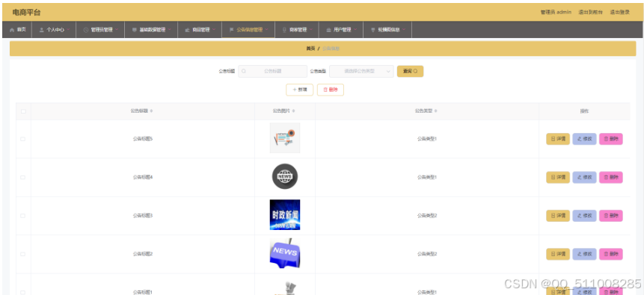The height and width of the screenshot is (295, 644).
Task: Click the 查询 search button
Action: (411, 72)
